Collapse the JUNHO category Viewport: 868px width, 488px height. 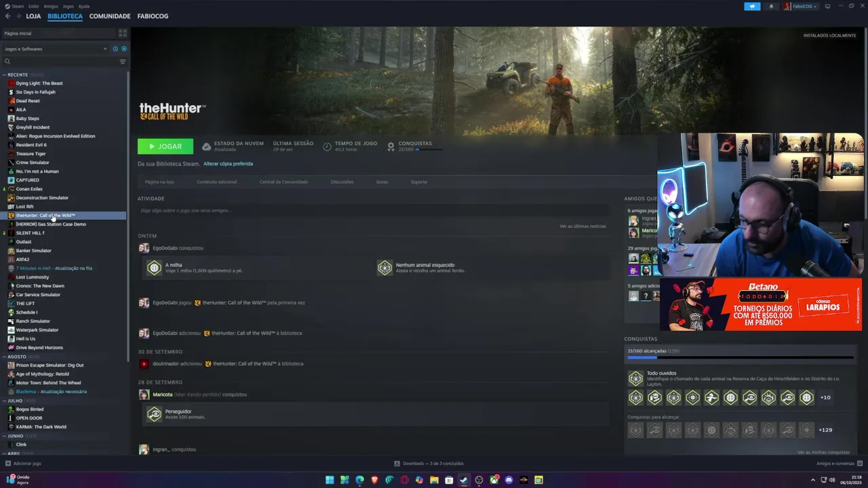coord(5,436)
